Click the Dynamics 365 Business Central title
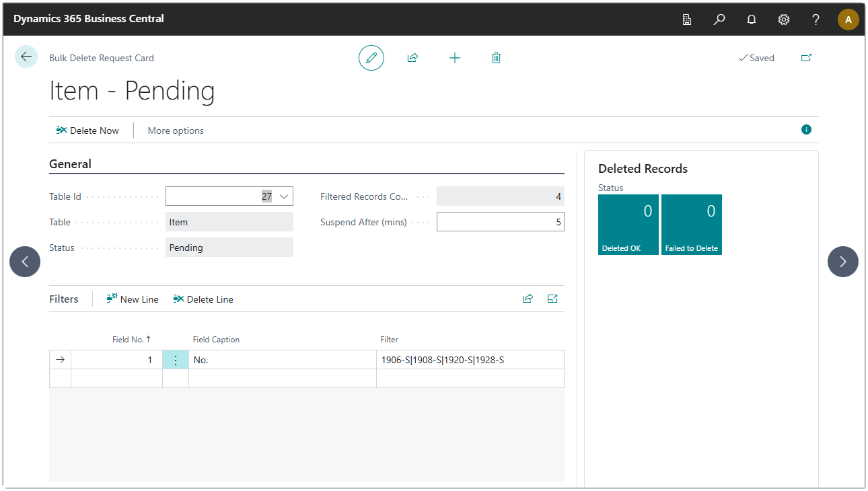 tap(89, 19)
